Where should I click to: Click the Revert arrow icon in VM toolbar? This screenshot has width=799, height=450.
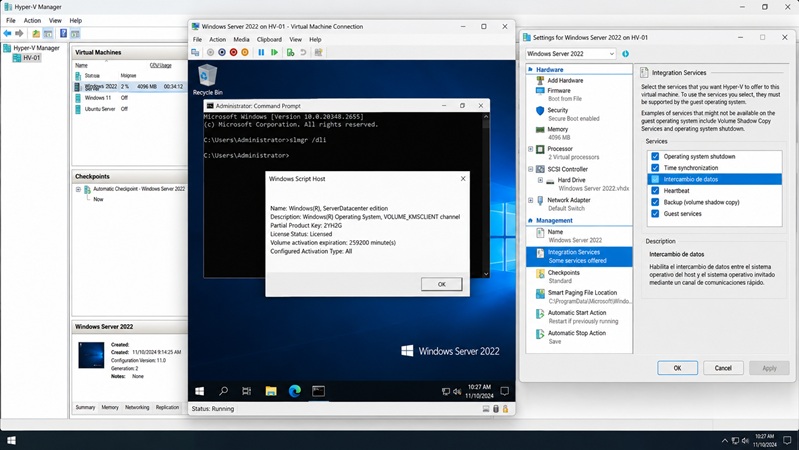pos(303,52)
